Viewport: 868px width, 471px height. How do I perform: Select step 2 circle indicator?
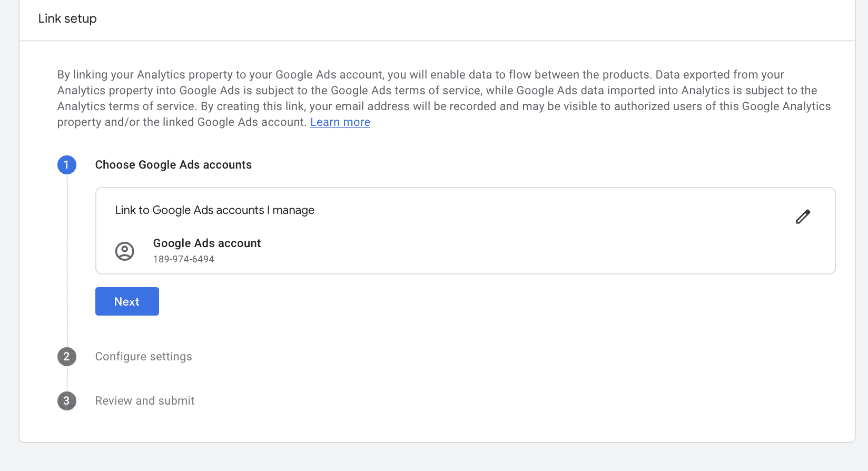click(67, 357)
